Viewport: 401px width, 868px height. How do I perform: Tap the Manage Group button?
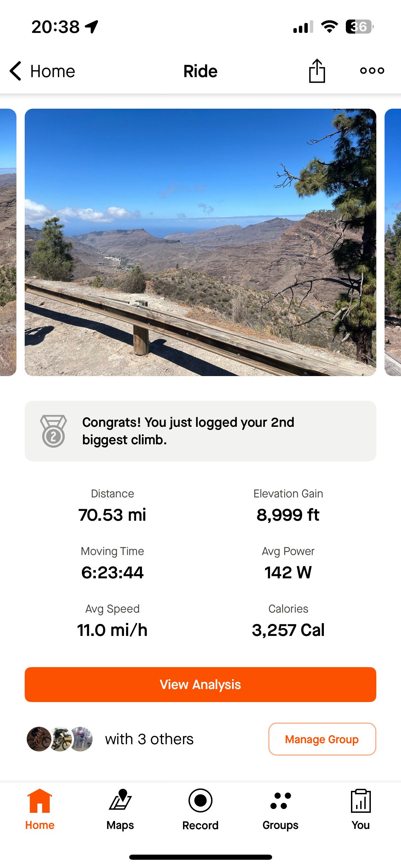pyautogui.click(x=322, y=739)
